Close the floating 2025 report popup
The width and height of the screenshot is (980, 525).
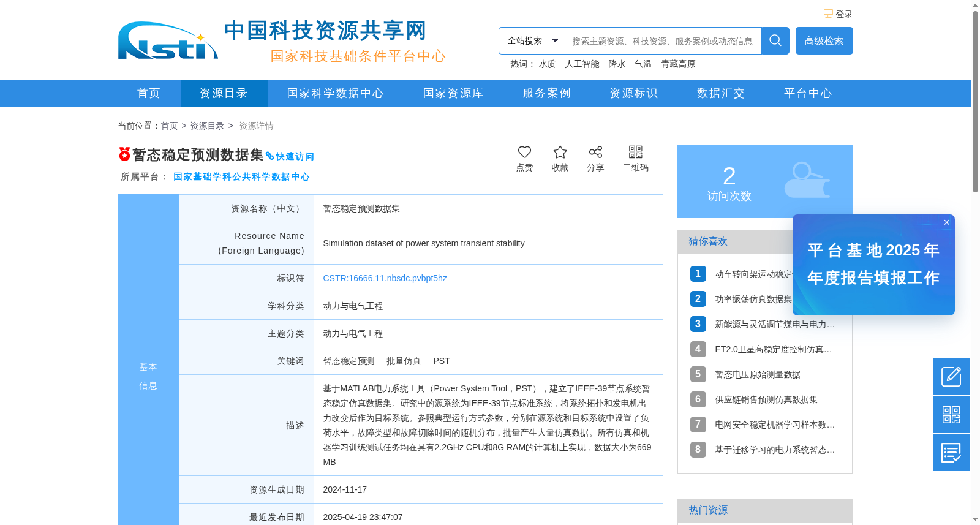pos(946,222)
